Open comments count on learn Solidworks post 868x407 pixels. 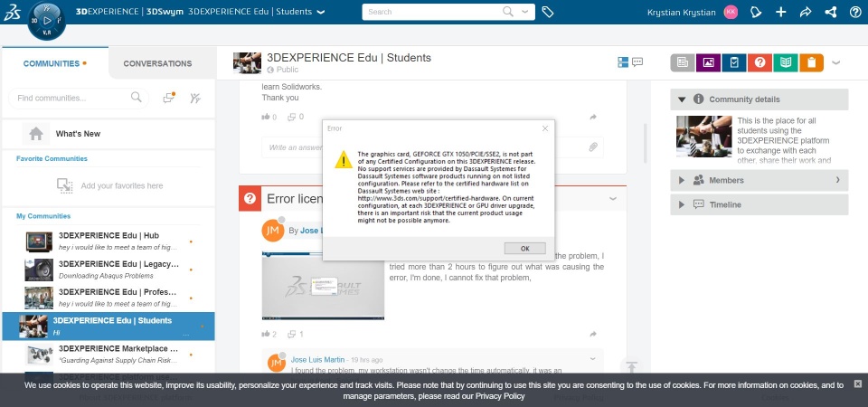296,117
